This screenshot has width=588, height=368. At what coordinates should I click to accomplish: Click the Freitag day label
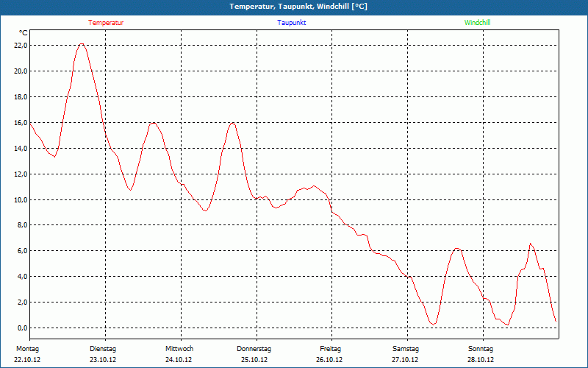tap(330, 349)
